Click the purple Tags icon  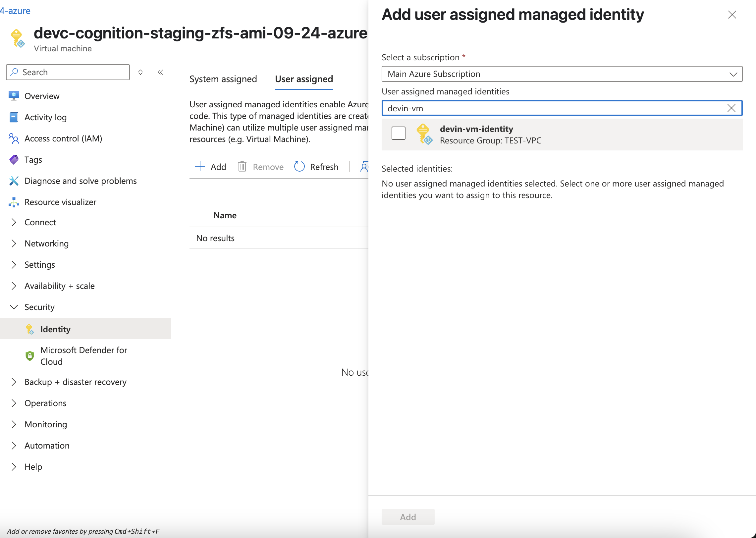[x=14, y=160]
